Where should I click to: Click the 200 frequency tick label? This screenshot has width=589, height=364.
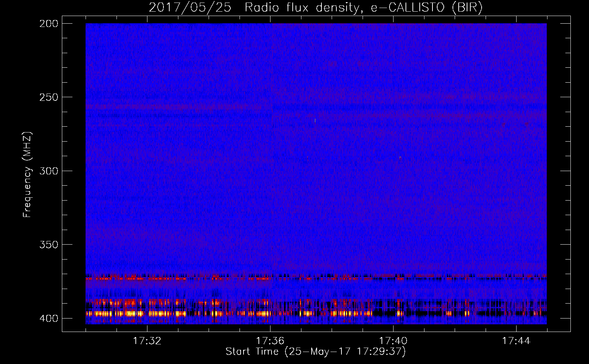tap(49, 23)
